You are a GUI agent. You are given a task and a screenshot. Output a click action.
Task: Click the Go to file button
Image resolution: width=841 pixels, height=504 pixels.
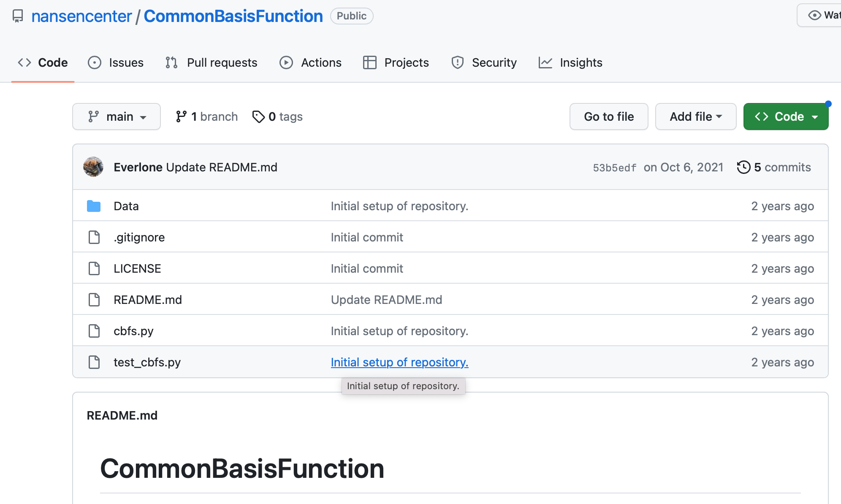[x=608, y=117]
